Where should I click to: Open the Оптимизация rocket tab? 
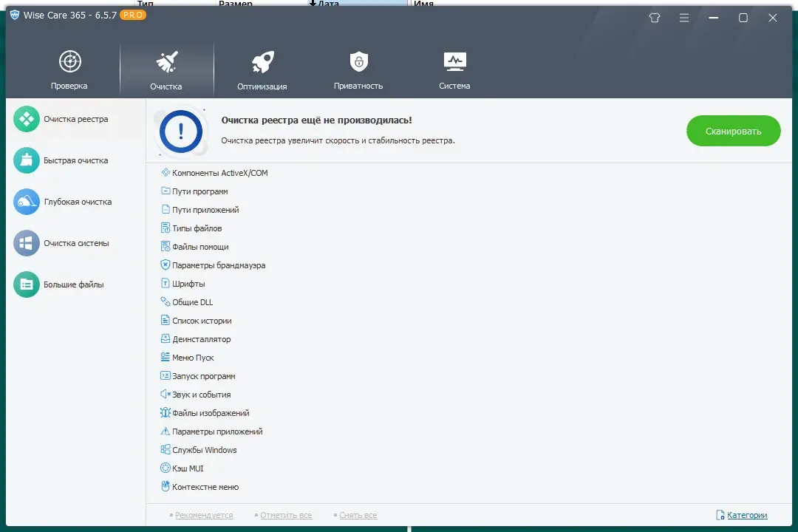point(262,69)
